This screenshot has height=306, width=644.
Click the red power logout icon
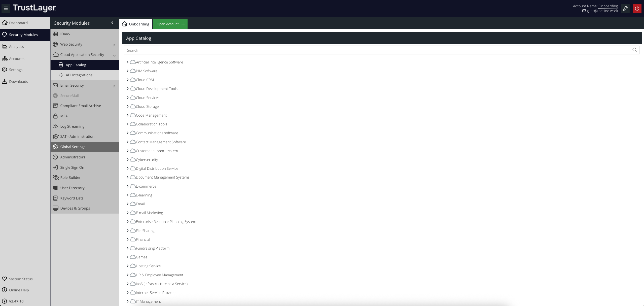(x=637, y=8)
